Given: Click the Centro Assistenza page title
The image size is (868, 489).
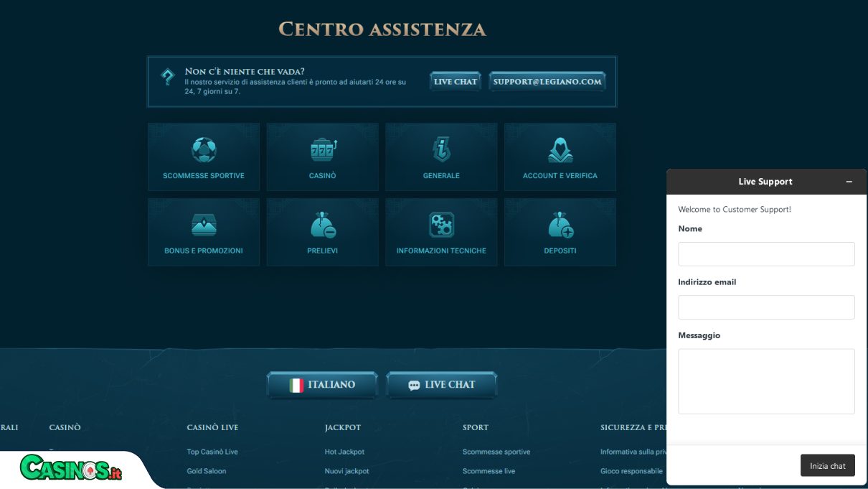Looking at the screenshot, I should 382,29.
